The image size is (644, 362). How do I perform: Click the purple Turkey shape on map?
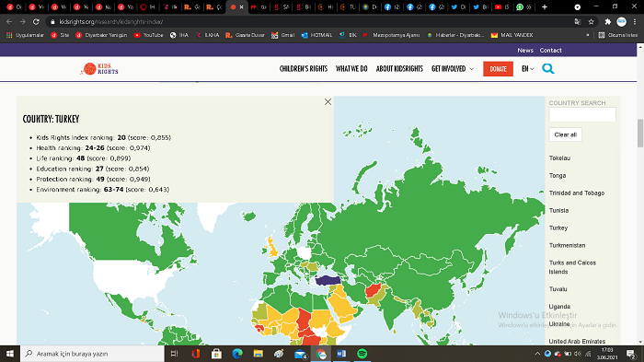tap(328, 281)
